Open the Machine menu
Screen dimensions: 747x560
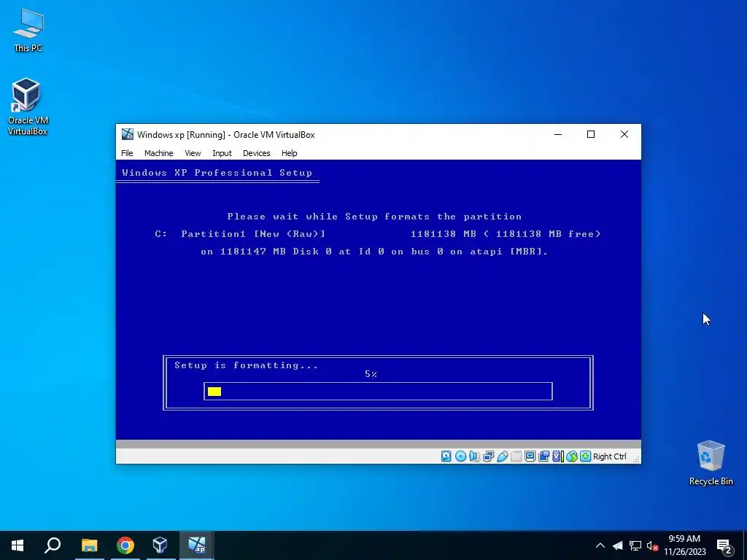[158, 153]
